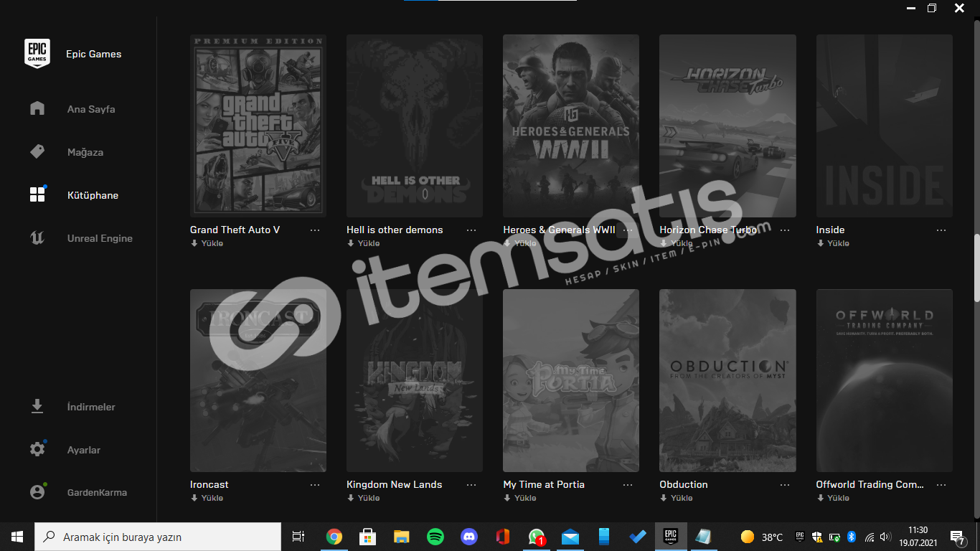Viewport: 980px width, 551px height.
Task: Click Yükle under Hell is other demons
Action: (x=363, y=243)
